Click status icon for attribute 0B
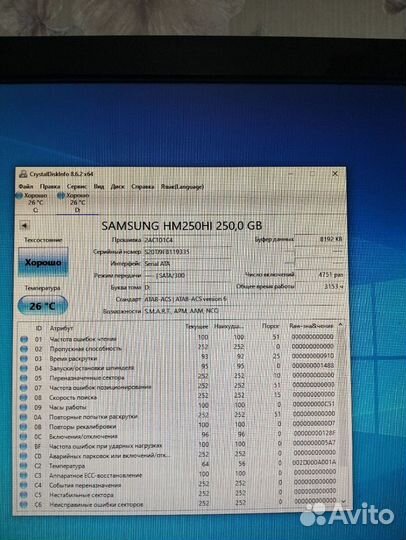 [x=24, y=427]
